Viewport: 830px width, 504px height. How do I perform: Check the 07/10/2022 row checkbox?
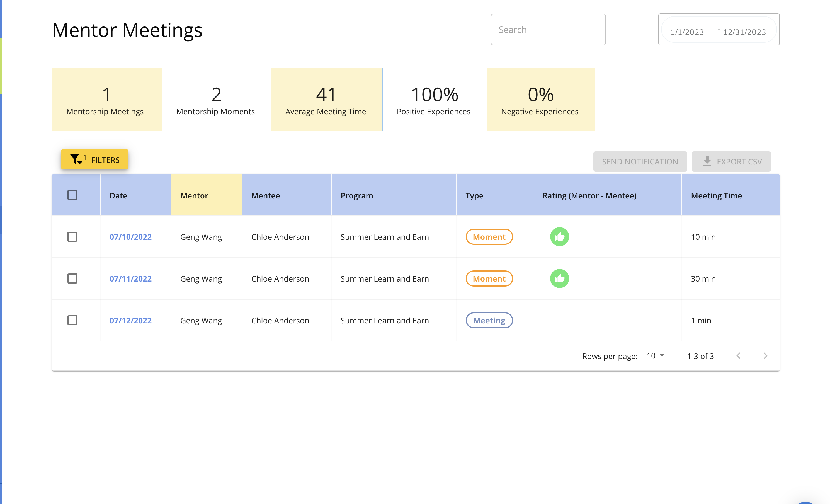click(x=72, y=237)
